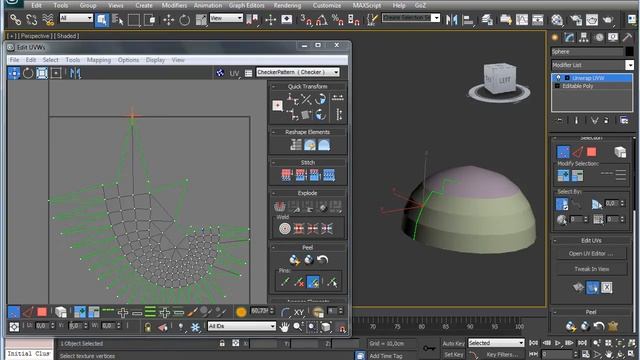Screen dimensions: 640x360
Task: Toggle Polygon mode in Edit UVWs bottom bar
Action: click(42, 312)
